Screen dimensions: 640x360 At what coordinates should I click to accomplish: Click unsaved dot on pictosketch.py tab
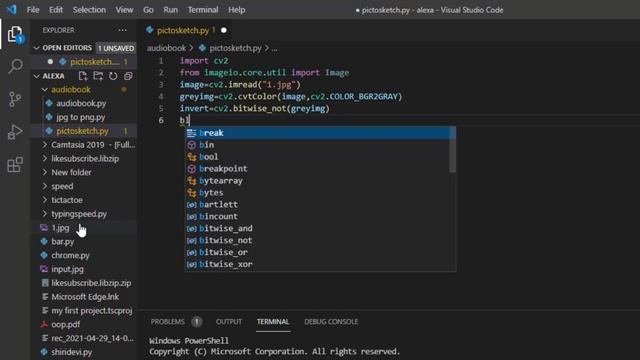tap(224, 30)
